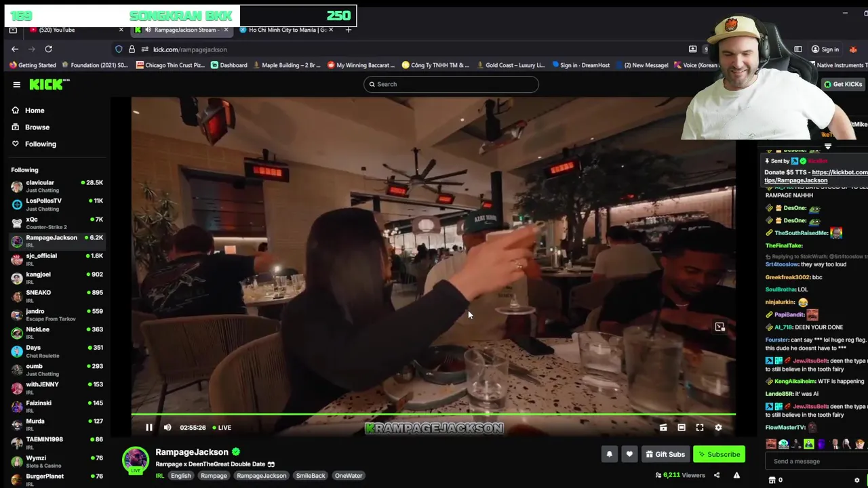The width and height of the screenshot is (868, 488).
Task: Open the Dashboard bookmark
Action: (229, 65)
